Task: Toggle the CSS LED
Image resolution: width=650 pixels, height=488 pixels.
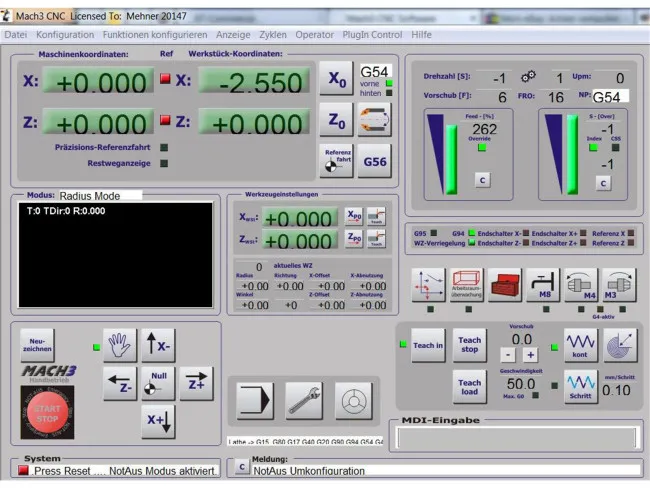Action: pyautogui.click(x=616, y=147)
